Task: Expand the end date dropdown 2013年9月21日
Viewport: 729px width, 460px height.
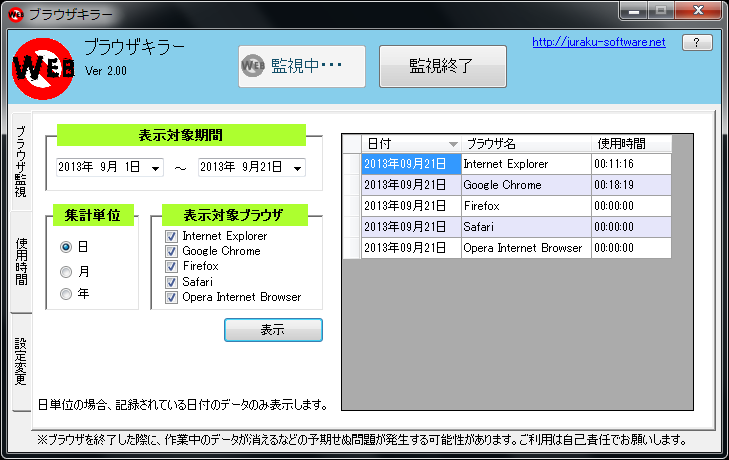Action: click(298, 167)
